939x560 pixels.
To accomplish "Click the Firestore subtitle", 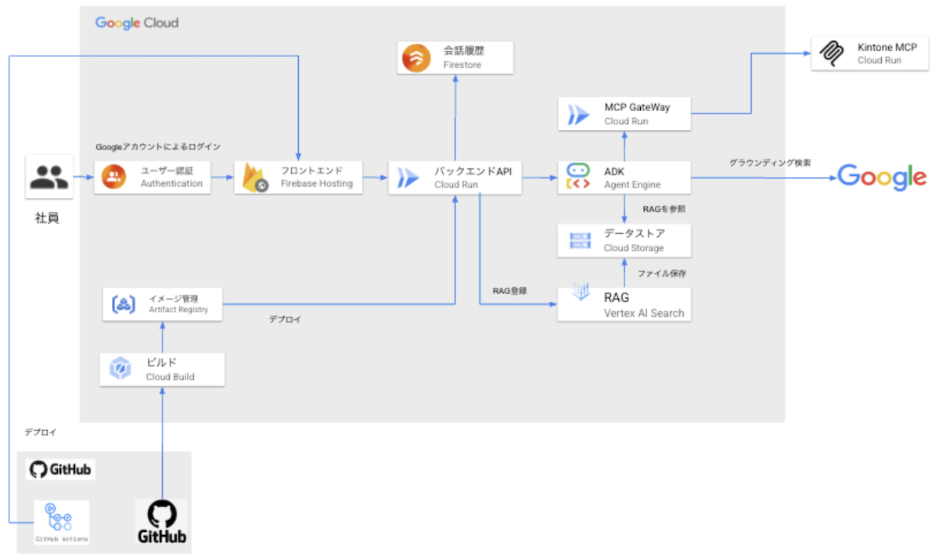I will [x=462, y=65].
